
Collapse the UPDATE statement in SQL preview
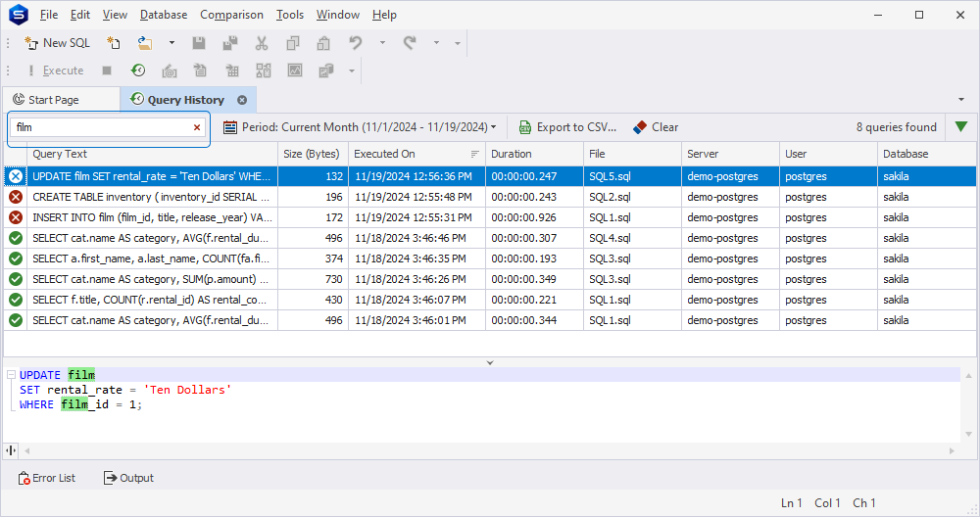(11, 375)
